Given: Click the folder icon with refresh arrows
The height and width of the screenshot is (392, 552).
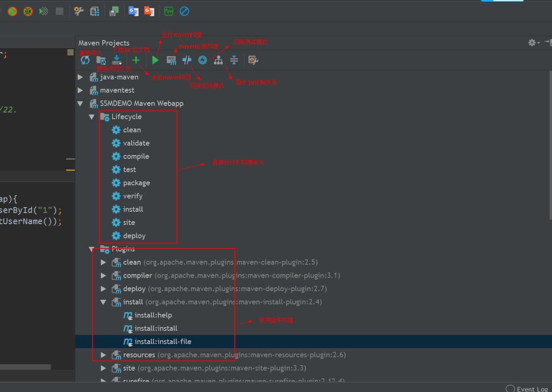Looking at the screenshot, I should [101, 60].
